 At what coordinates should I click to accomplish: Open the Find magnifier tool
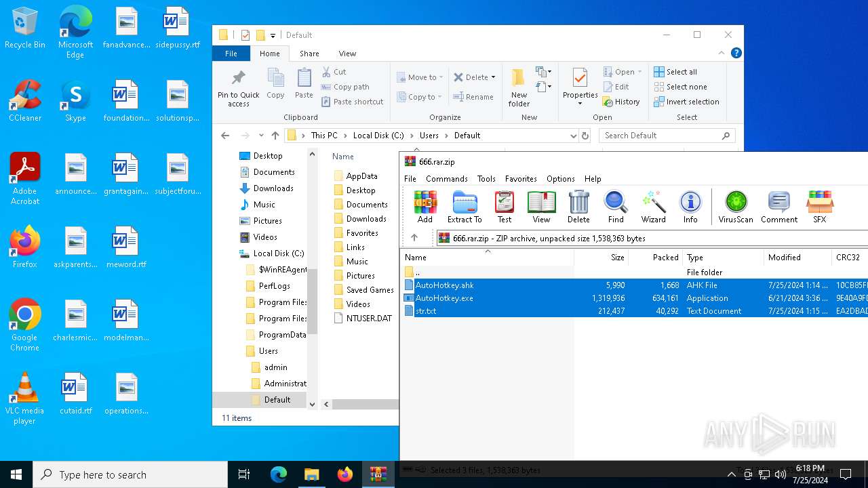[616, 207]
